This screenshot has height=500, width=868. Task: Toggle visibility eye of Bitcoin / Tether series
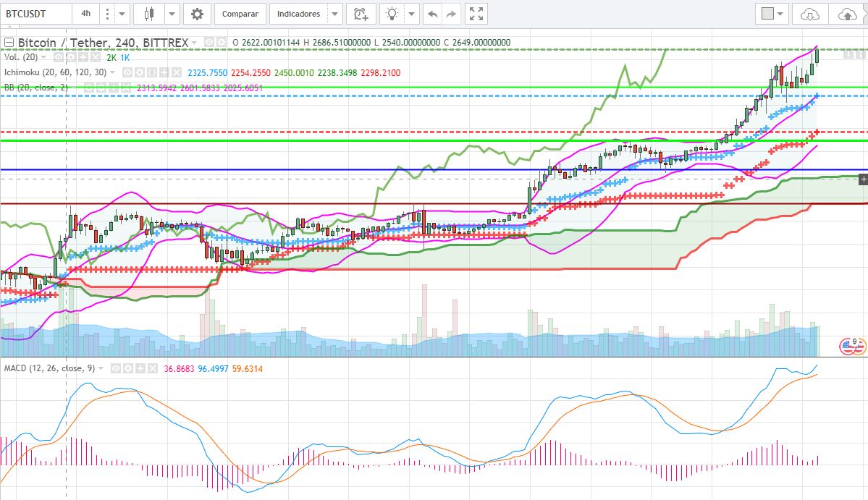click(x=209, y=42)
